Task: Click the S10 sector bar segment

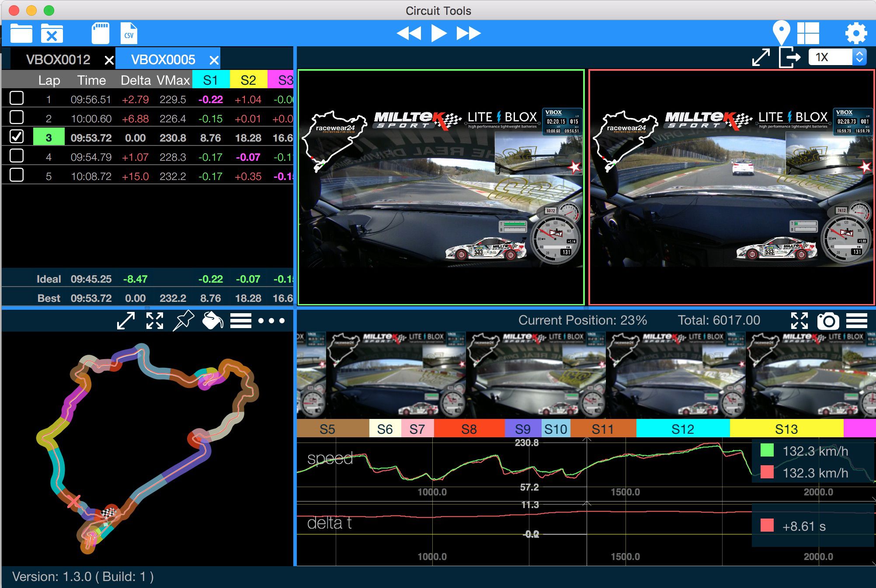Action: (x=556, y=429)
